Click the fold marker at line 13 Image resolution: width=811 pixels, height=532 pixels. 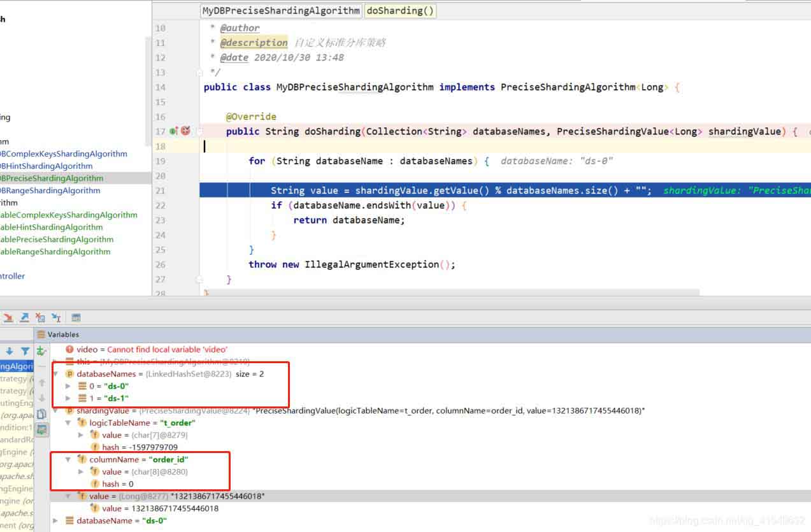(x=200, y=73)
